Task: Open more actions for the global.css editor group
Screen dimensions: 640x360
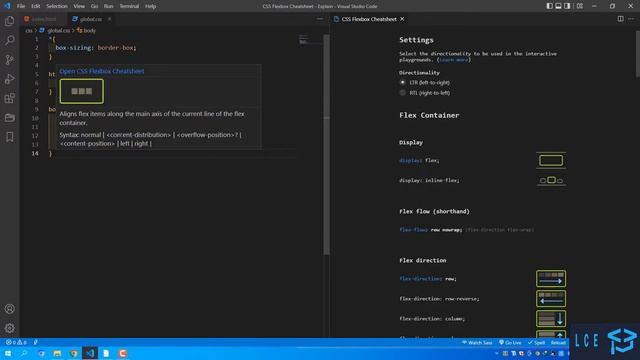Action: tap(320, 19)
